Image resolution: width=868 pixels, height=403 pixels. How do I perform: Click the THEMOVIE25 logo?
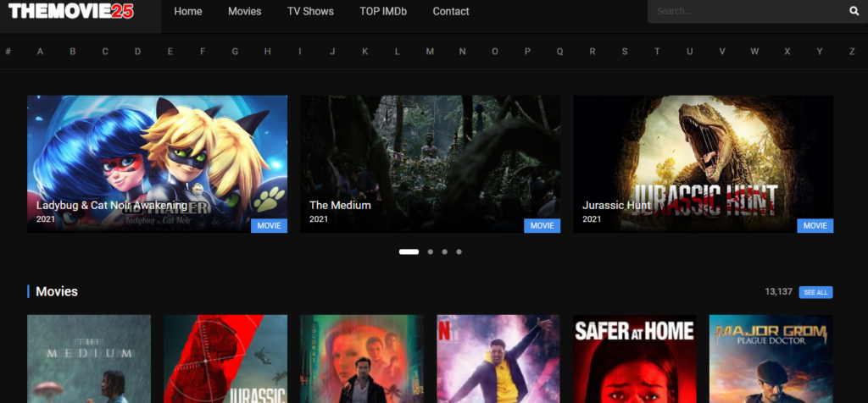pyautogui.click(x=71, y=11)
